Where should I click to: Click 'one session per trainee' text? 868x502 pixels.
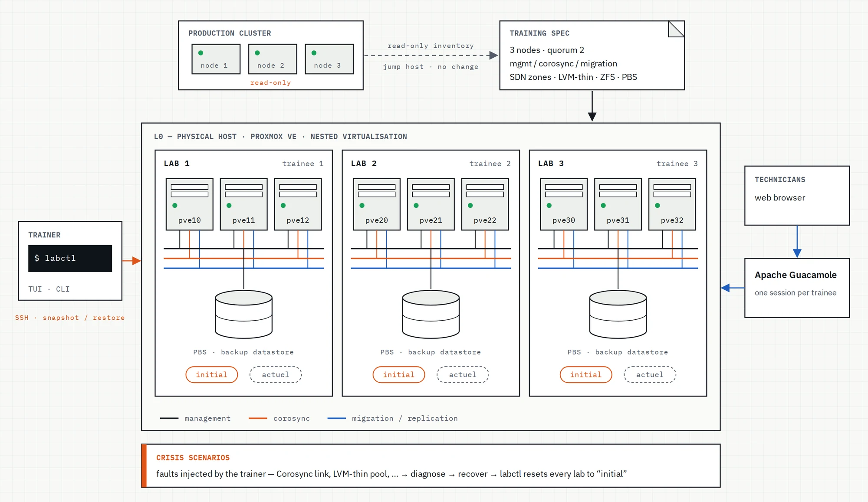click(x=796, y=293)
